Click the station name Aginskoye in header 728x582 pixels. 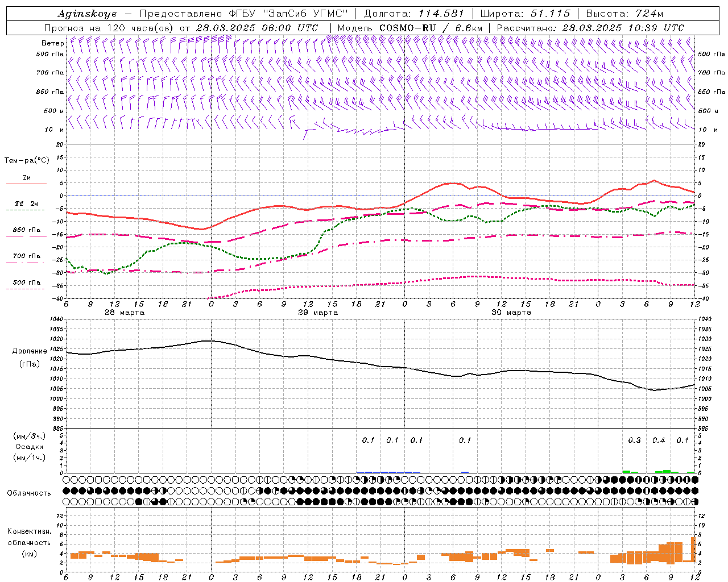87,14
